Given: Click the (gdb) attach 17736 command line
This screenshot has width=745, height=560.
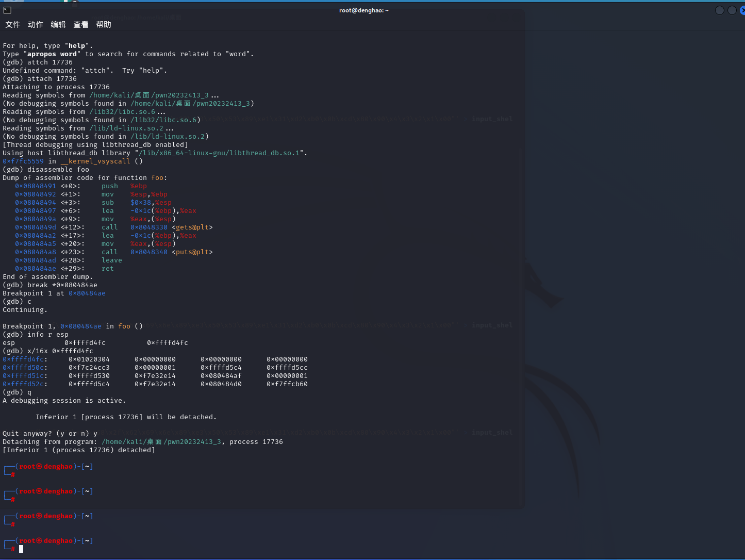Looking at the screenshot, I should (40, 79).
